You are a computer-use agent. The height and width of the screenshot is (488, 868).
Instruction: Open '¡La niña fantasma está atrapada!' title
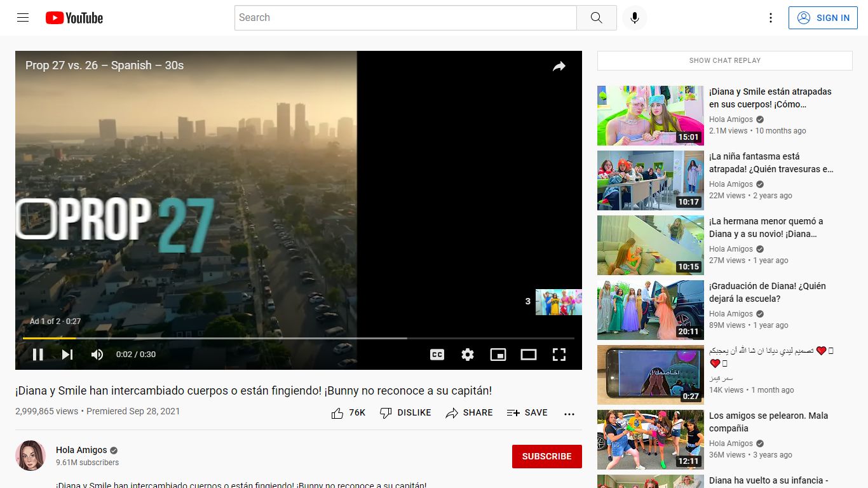pos(771,163)
